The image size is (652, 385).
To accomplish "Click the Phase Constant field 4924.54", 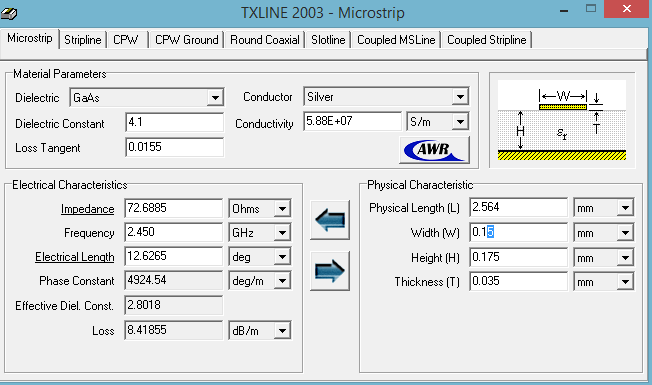I will [x=173, y=280].
